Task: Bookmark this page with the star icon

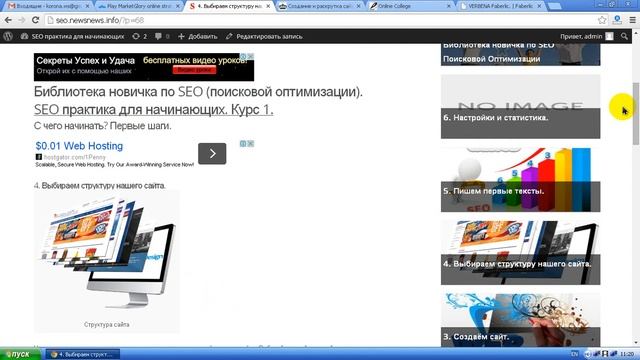Action: pos(602,20)
